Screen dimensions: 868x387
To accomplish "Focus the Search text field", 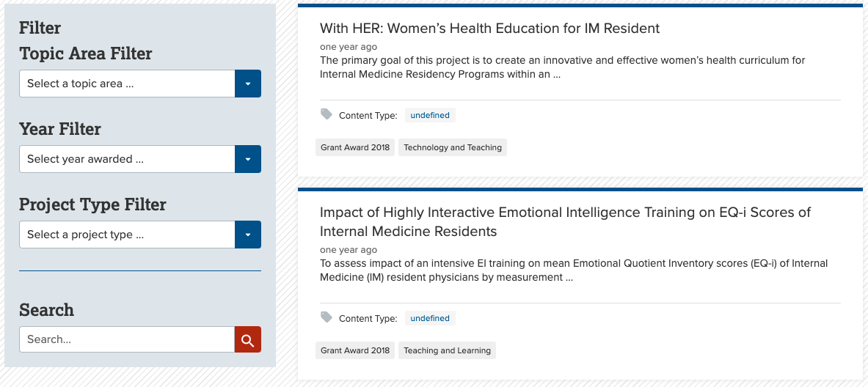I will pos(127,339).
